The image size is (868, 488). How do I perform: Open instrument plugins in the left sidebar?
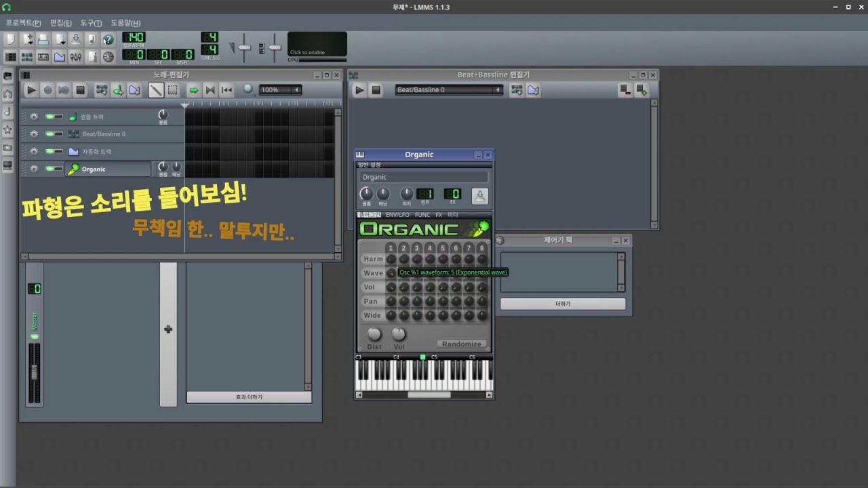tap(8, 76)
